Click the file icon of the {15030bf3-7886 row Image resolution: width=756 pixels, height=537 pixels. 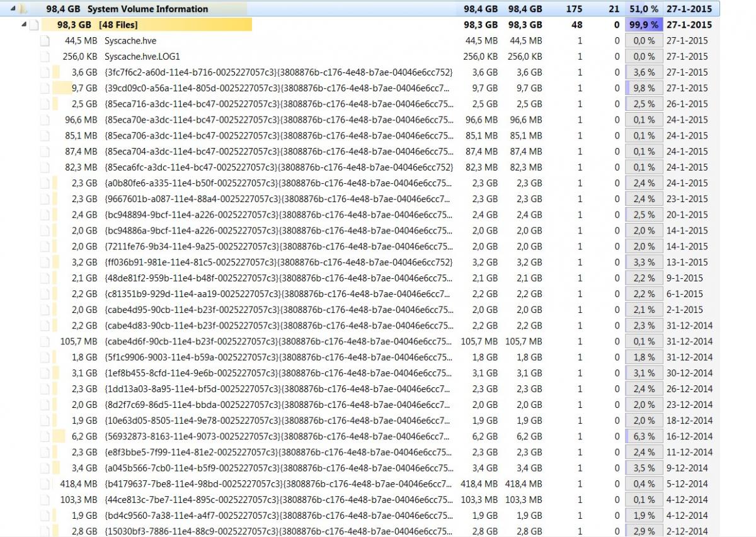click(44, 531)
